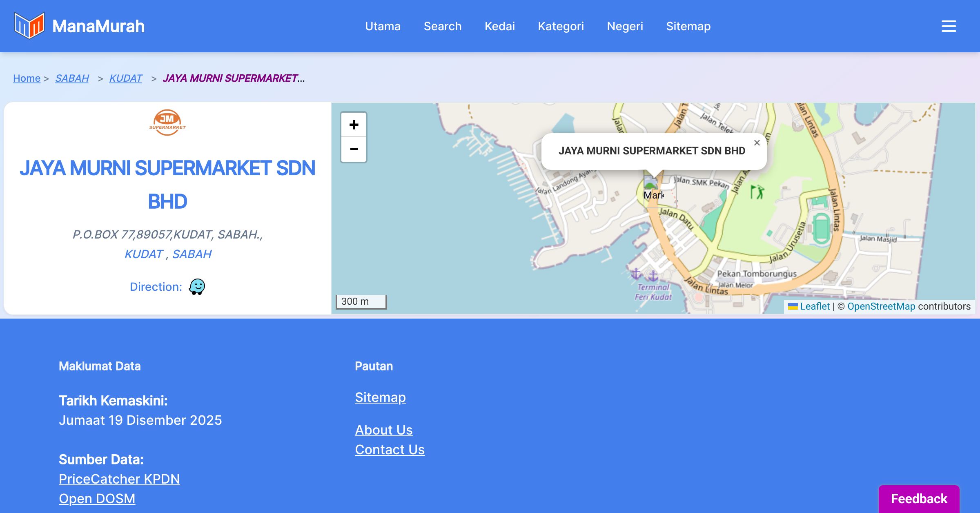The height and width of the screenshot is (513, 980).
Task: Click SABAH breadcrumb link
Action: 72,78
